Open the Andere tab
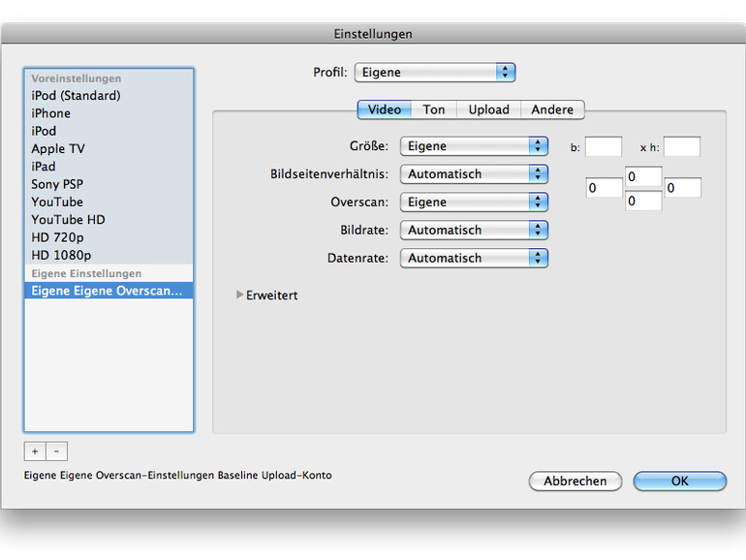 pyautogui.click(x=552, y=109)
